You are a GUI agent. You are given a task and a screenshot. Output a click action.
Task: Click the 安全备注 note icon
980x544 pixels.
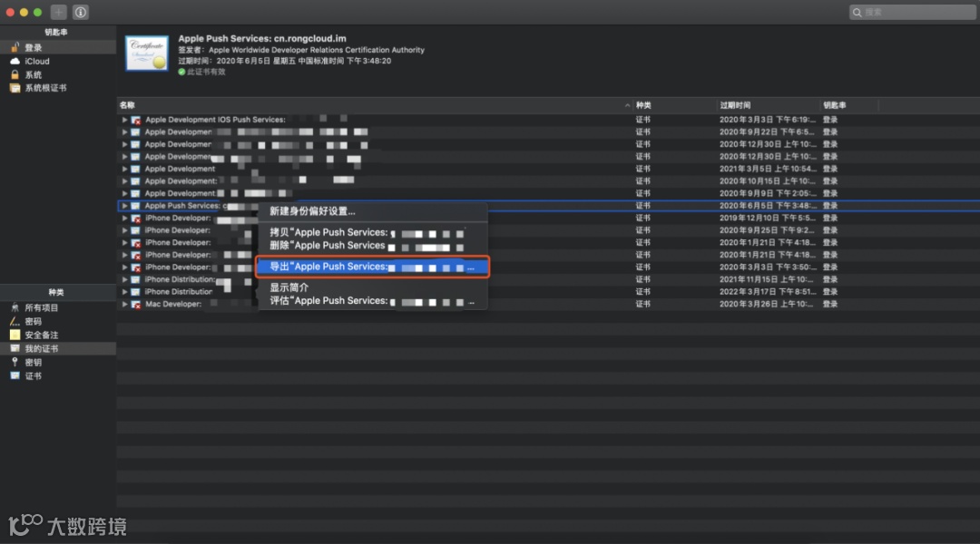[x=15, y=335]
